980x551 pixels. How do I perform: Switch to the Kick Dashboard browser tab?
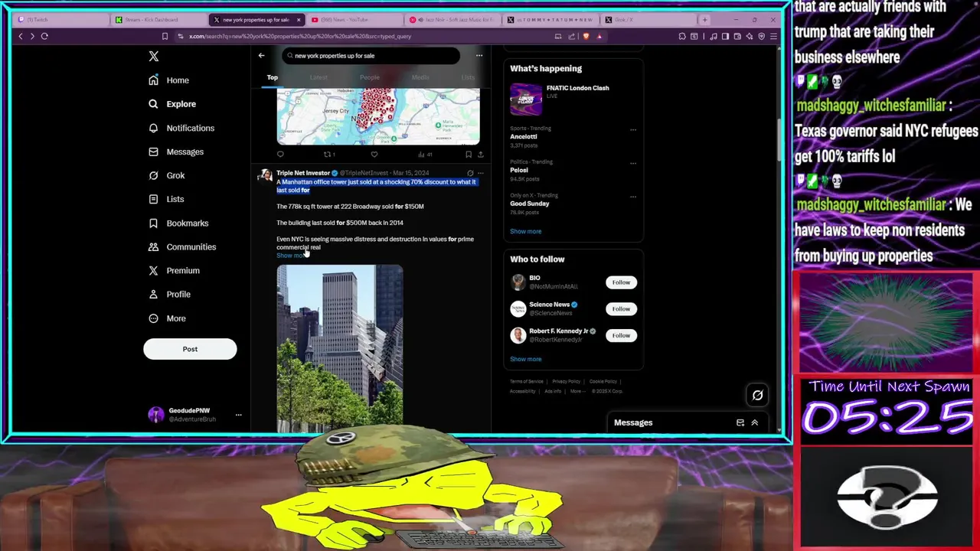(158, 20)
